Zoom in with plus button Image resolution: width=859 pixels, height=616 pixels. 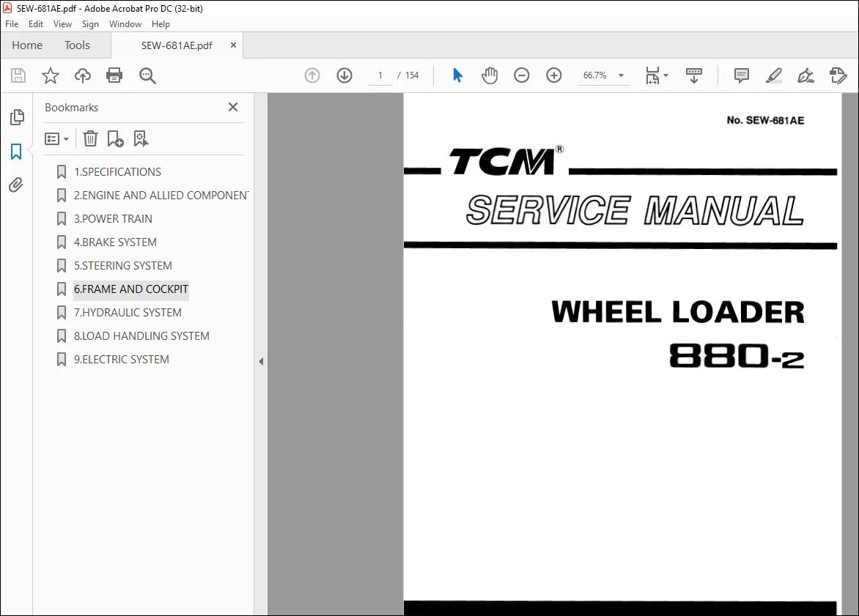click(x=554, y=75)
